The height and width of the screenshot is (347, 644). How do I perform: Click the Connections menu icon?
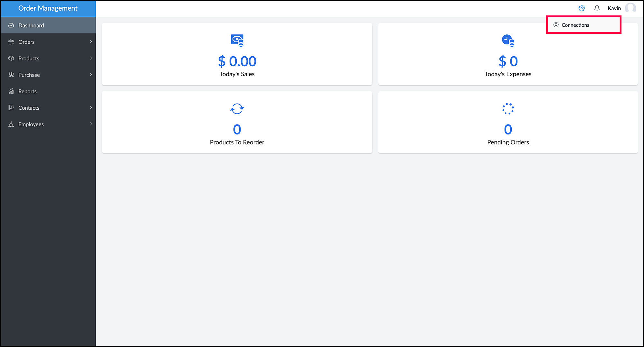pos(556,25)
